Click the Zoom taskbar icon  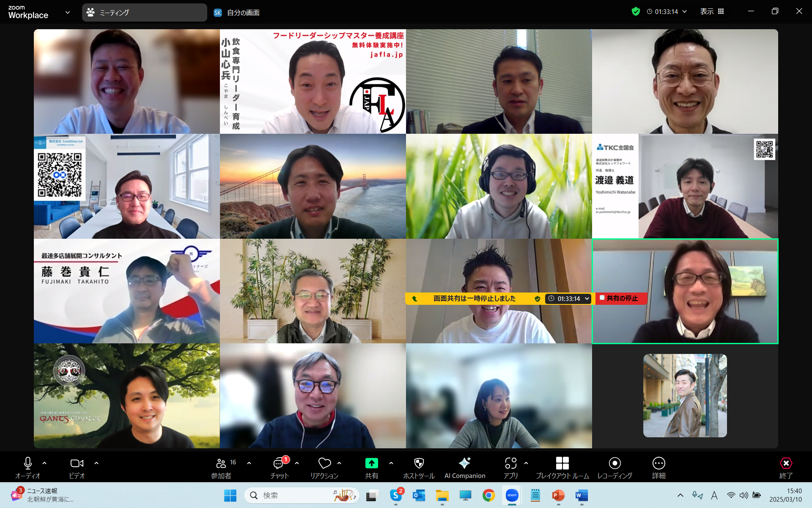[x=512, y=495]
